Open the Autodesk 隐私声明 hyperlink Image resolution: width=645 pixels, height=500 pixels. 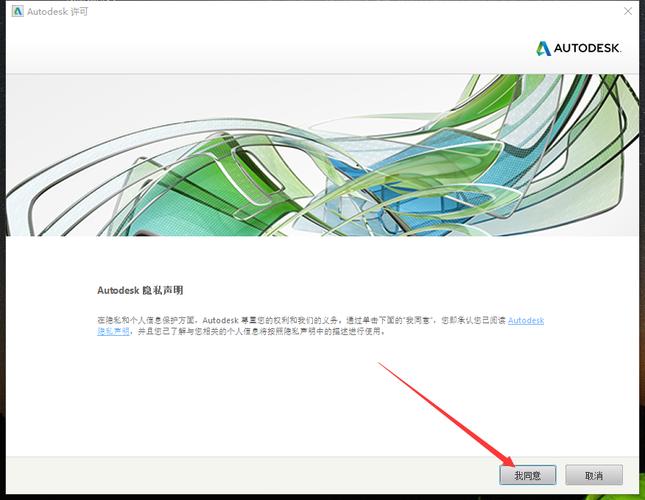pyautogui.click(x=526, y=321)
